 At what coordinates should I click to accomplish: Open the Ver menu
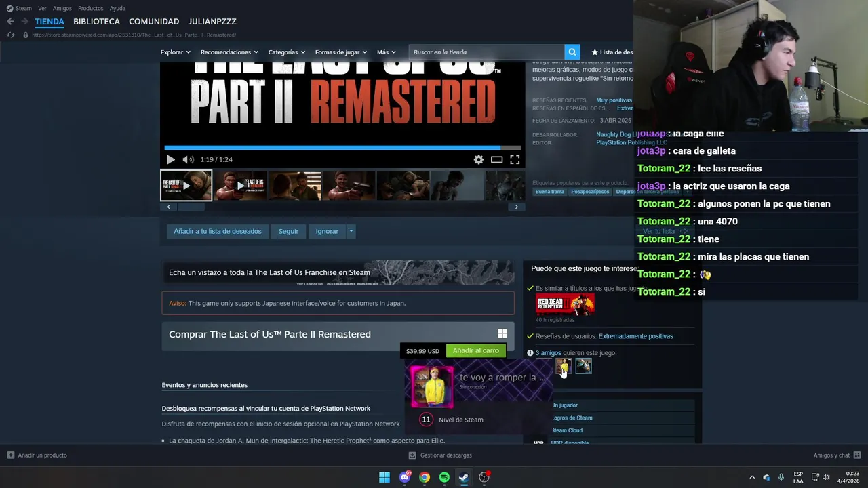42,8
